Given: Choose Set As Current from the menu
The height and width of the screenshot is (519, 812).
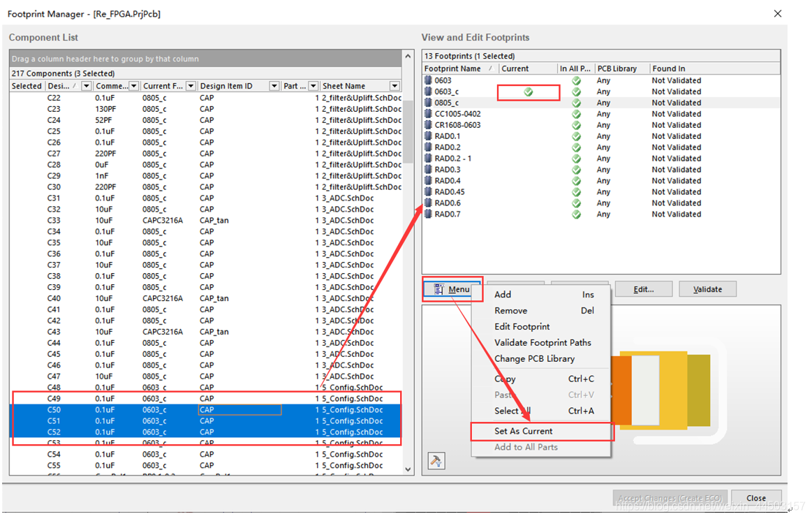Looking at the screenshot, I should 524,431.
